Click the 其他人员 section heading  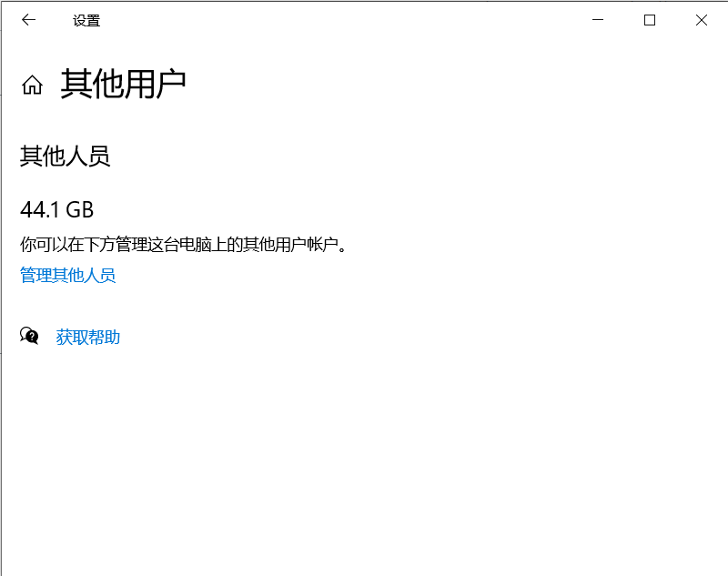[x=65, y=156]
